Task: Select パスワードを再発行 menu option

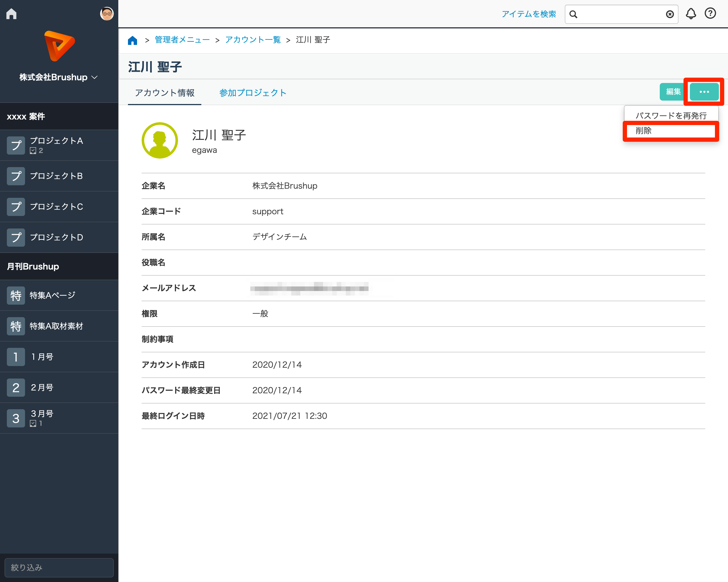Action: click(x=671, y=116)
